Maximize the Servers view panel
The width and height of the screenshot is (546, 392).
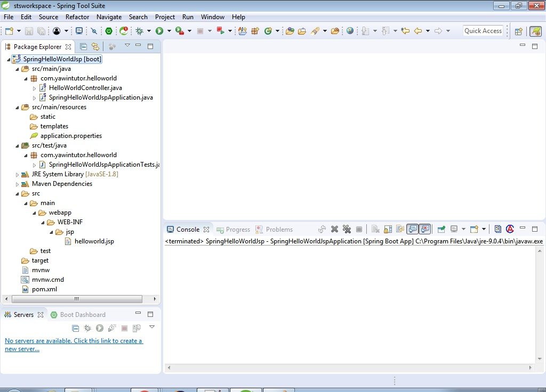[x=150, y=314]
